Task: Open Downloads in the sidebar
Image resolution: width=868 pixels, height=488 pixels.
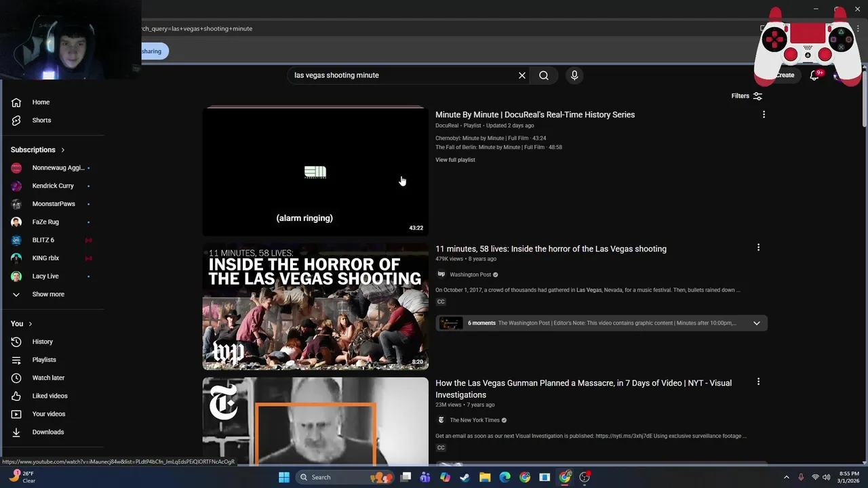Action: point(47,432)
